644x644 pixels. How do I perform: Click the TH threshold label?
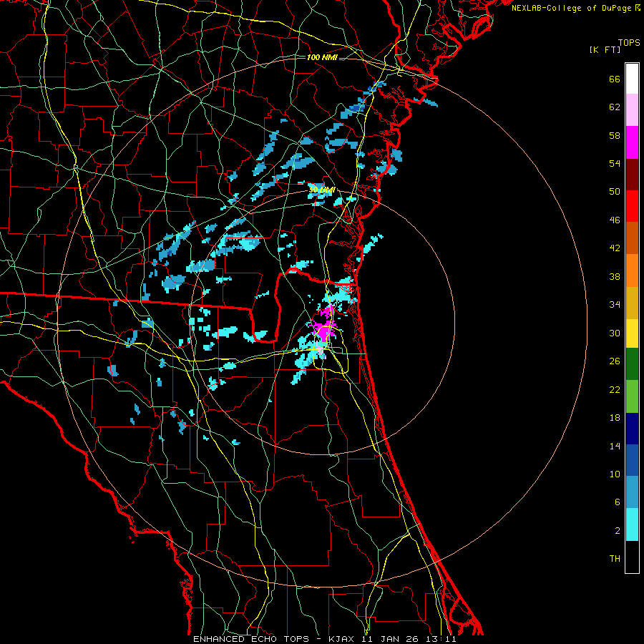tap(615, 559)
